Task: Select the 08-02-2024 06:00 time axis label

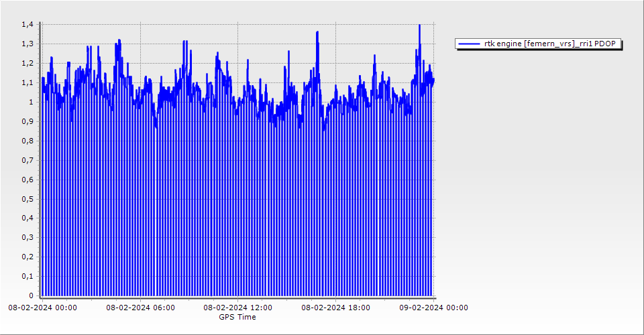Action: click(140, 308)
